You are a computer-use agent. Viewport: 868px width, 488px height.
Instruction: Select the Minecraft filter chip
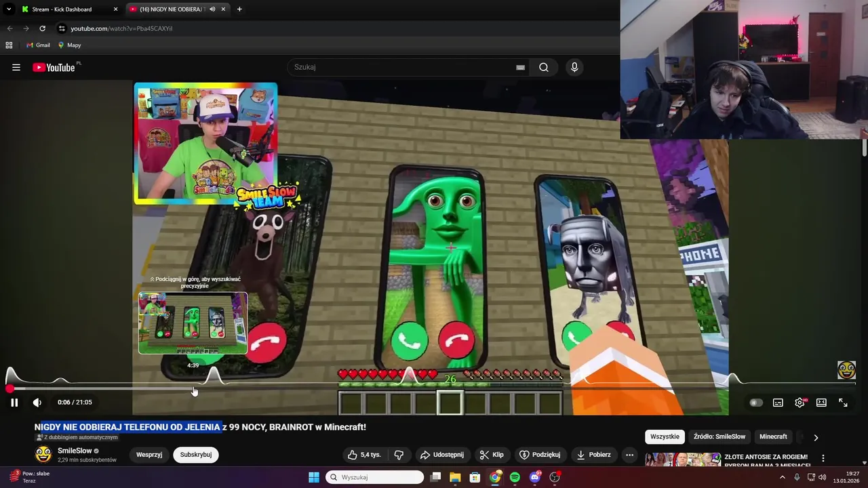click(x=773, y=436)
